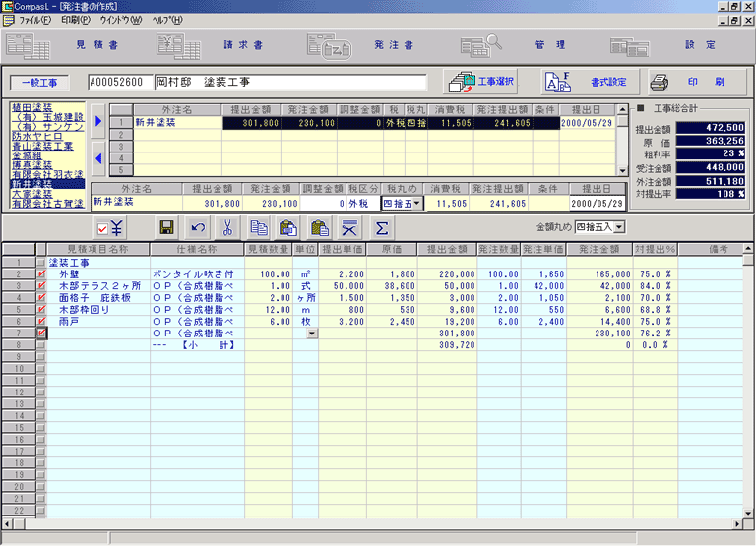Click the 発注金額 column header in item grid
This screenshot has height=546, width=756.
[599, 249]
